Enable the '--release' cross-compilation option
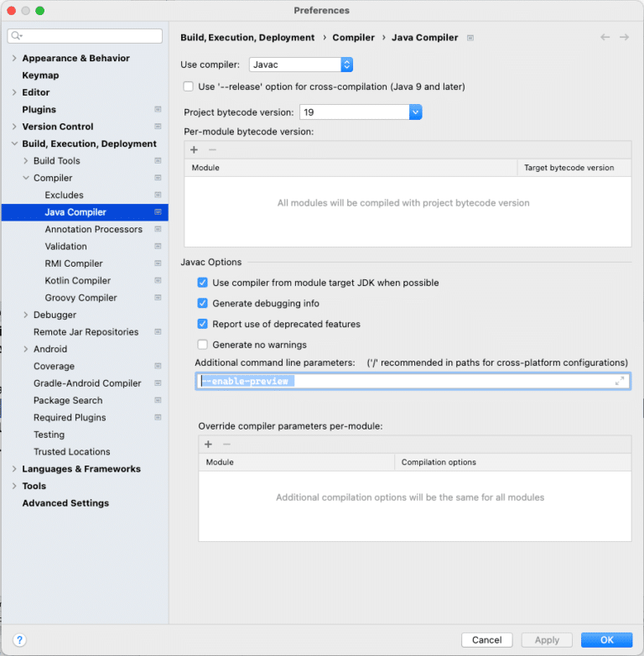This screenshot has width=644, height=656. pos(189,86)
